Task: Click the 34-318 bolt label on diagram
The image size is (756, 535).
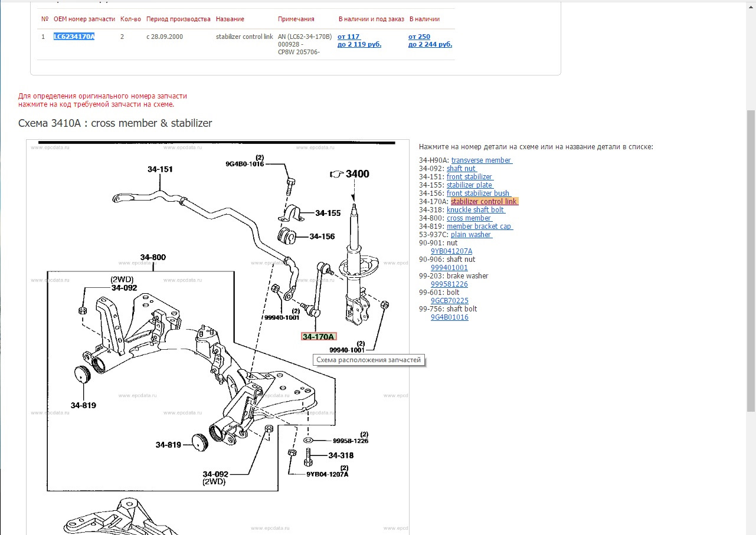Action: (341, 455)
